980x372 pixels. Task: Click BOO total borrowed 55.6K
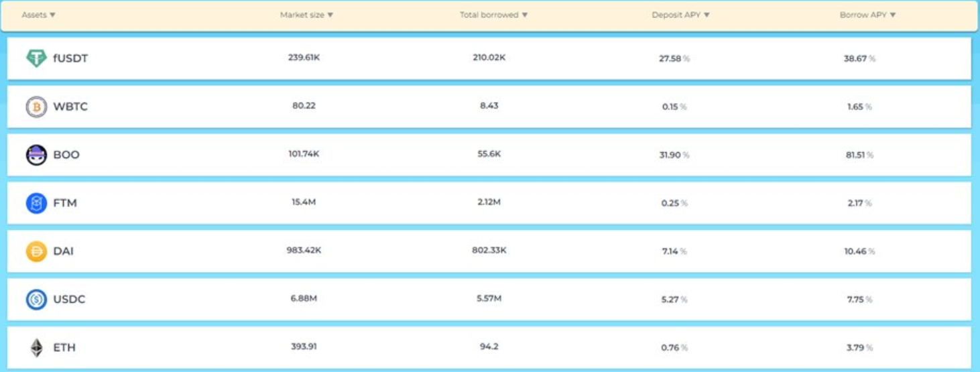(489, 154)
